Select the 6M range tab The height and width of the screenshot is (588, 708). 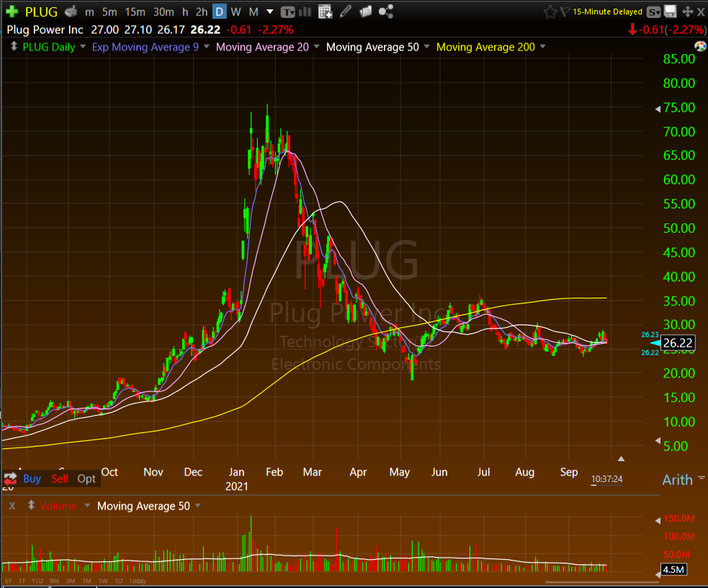pyautogui.click(x=54, y=581)
